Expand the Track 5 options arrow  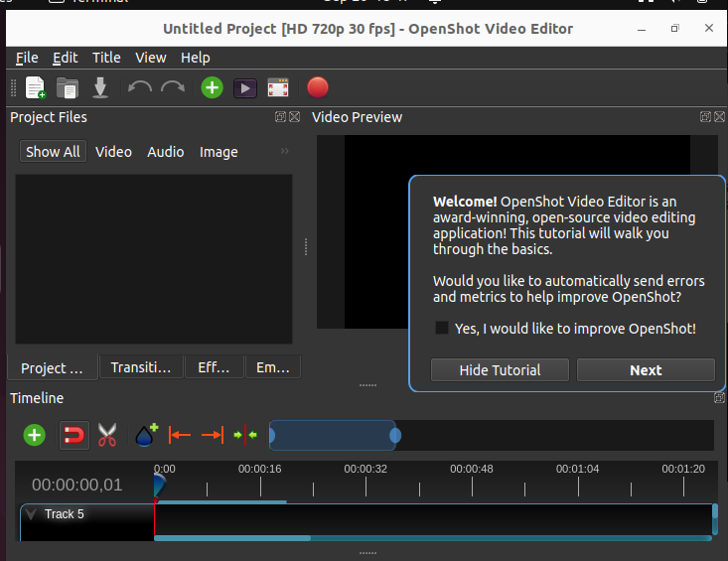click(31, 514)
